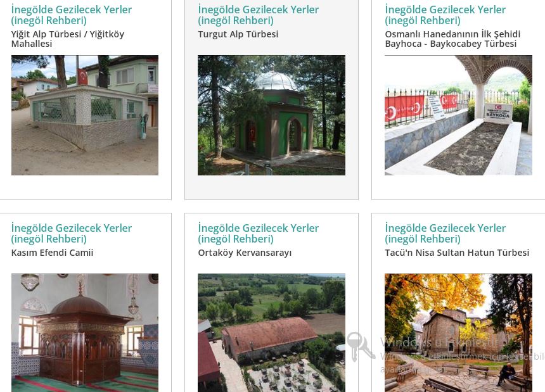Open the Yiğit Alp Türbesi photo
The width and height of the screenshot is (545, 392).
point(85,115)
